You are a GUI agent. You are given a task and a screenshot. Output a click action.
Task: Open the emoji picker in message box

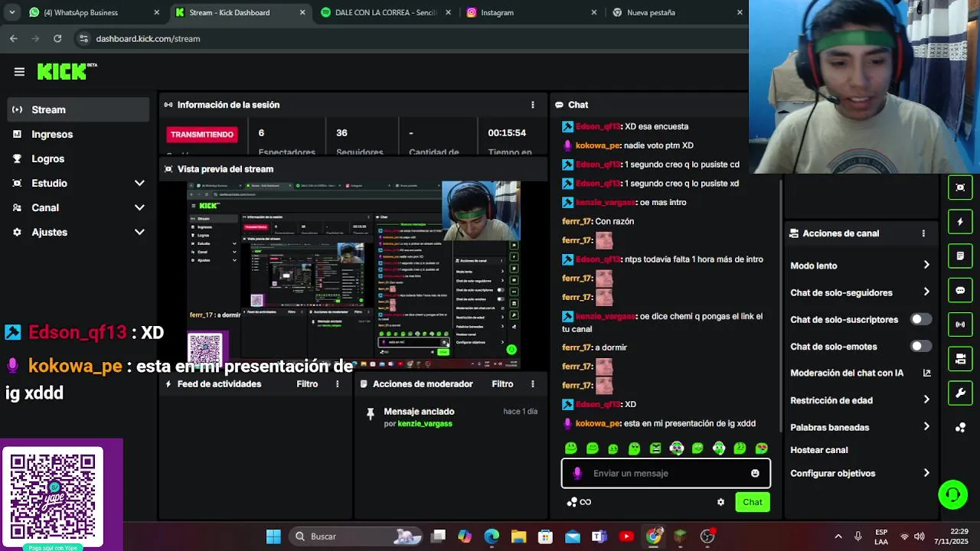click(755, 473)
